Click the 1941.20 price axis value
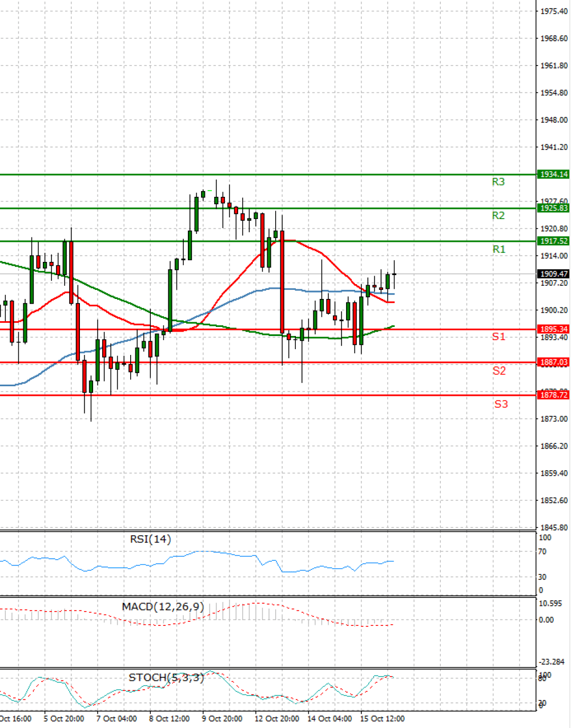The height and width of the screenshot is (728, 571). click(x=554, y=147)
